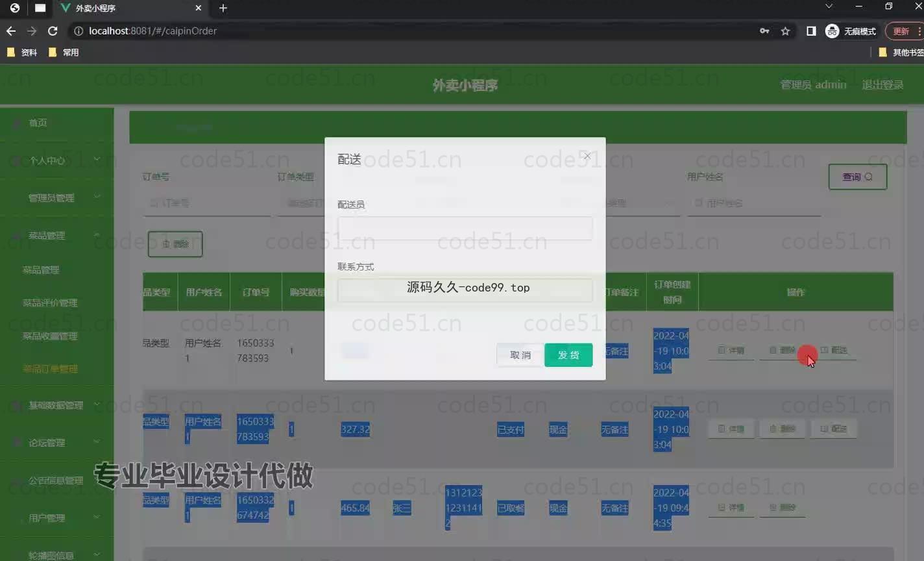The image size is (924, 561).
Task: Click 删除 in row with 327.32
Action: (x=783, y=429)
